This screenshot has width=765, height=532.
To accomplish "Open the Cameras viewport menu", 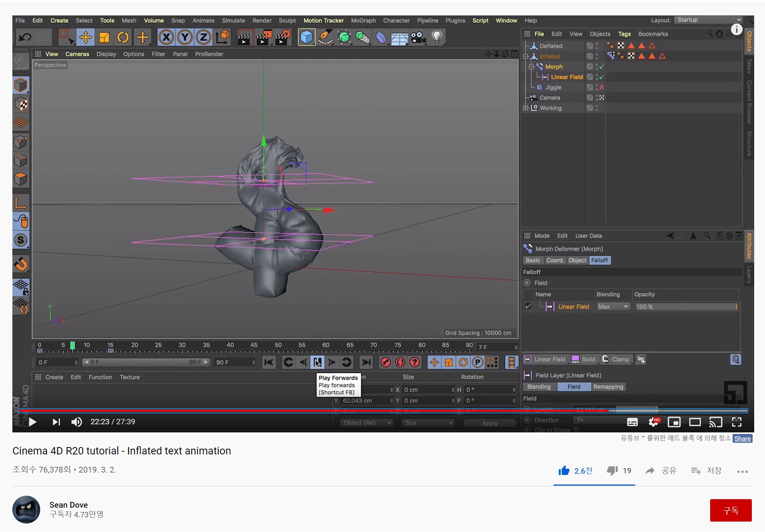I will click(x=77, y=54).
